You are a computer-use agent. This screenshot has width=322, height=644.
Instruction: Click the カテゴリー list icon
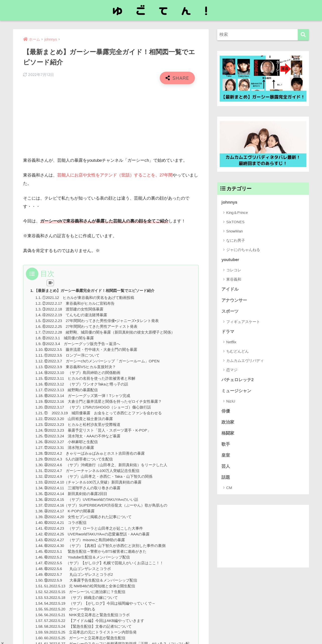click(x=223, y=188)
